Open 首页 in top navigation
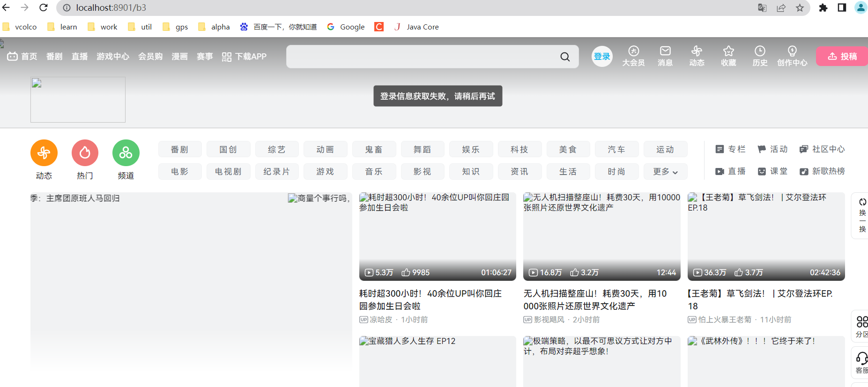 click(22, 56)
